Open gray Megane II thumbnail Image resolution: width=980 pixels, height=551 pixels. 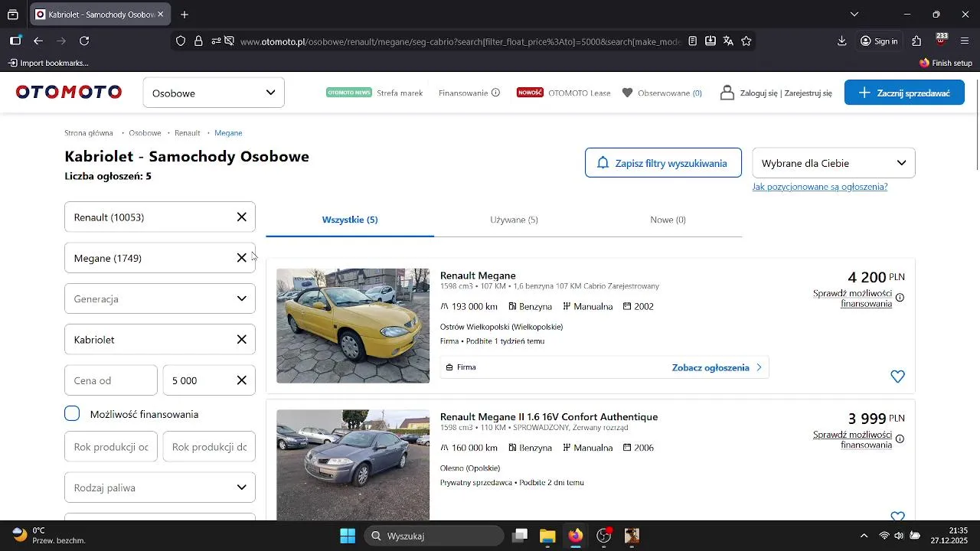pos(353,465)
